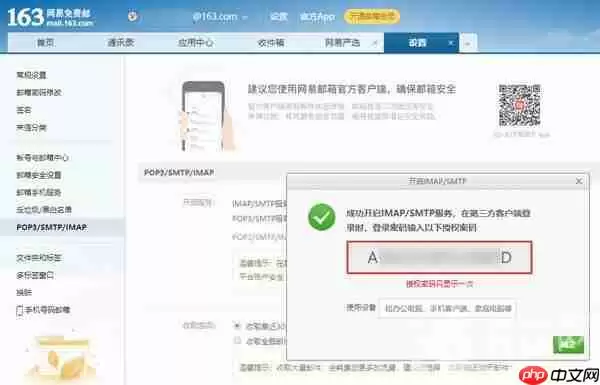The image size is (600, 385).
Task: Open 邮箱密码修改 in the sidebar
Action: point(39,92)
